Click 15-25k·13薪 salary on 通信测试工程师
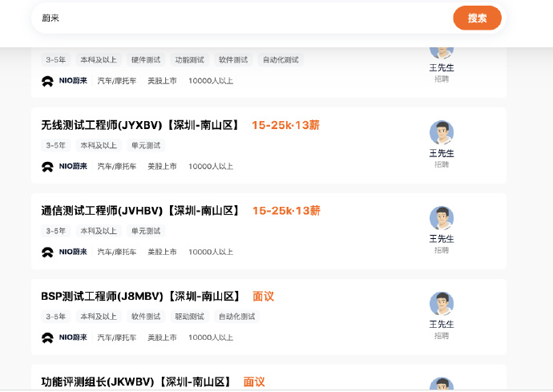The image size is (553, 392). pos(286,211)
